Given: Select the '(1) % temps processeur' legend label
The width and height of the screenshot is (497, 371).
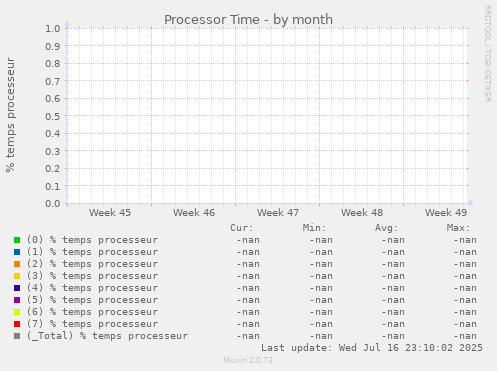Looking at the screenshot, I should point(92,252).
